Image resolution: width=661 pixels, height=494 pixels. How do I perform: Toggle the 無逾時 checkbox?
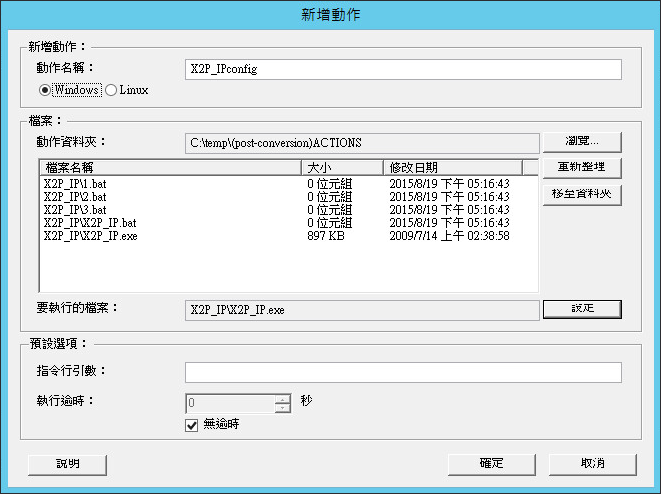pos(193,424)
